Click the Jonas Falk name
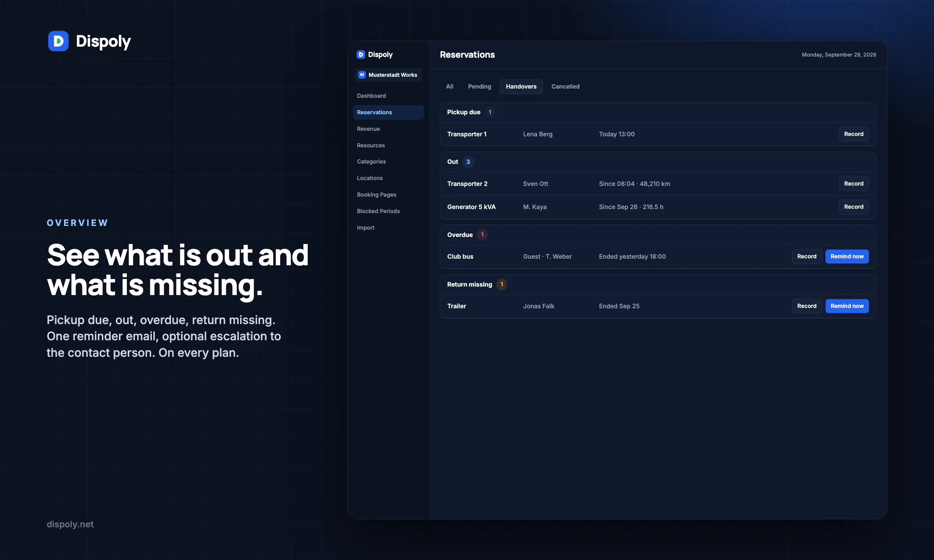 (x=538, y=306)
